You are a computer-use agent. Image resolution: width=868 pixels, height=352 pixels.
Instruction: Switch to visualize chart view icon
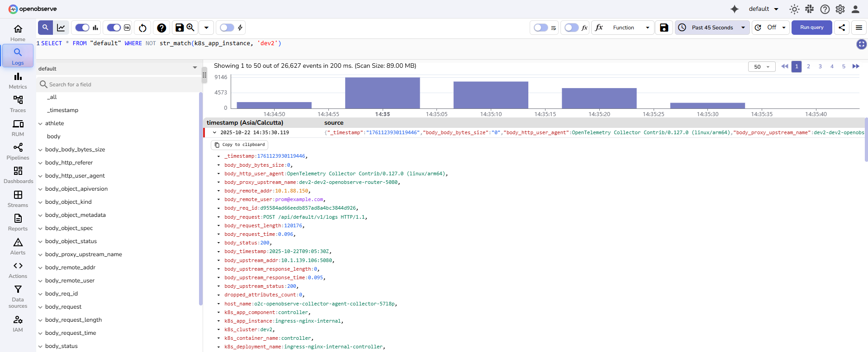61,28
